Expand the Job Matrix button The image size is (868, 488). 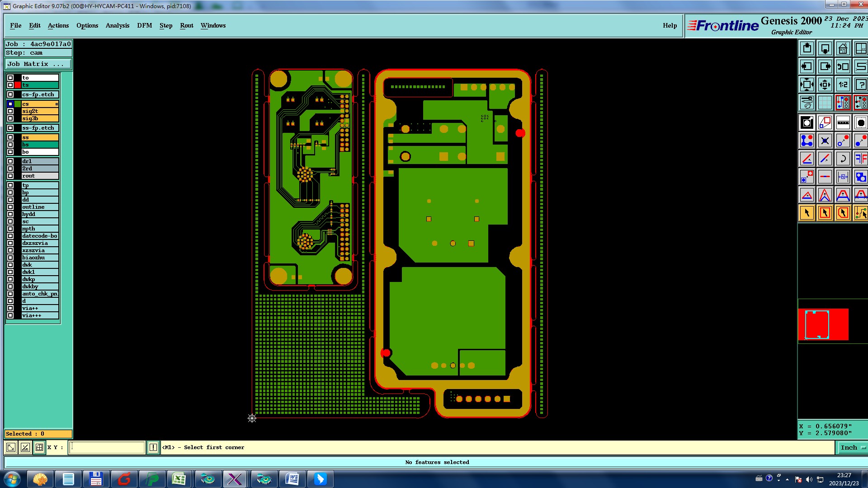[x=38, y=64]
